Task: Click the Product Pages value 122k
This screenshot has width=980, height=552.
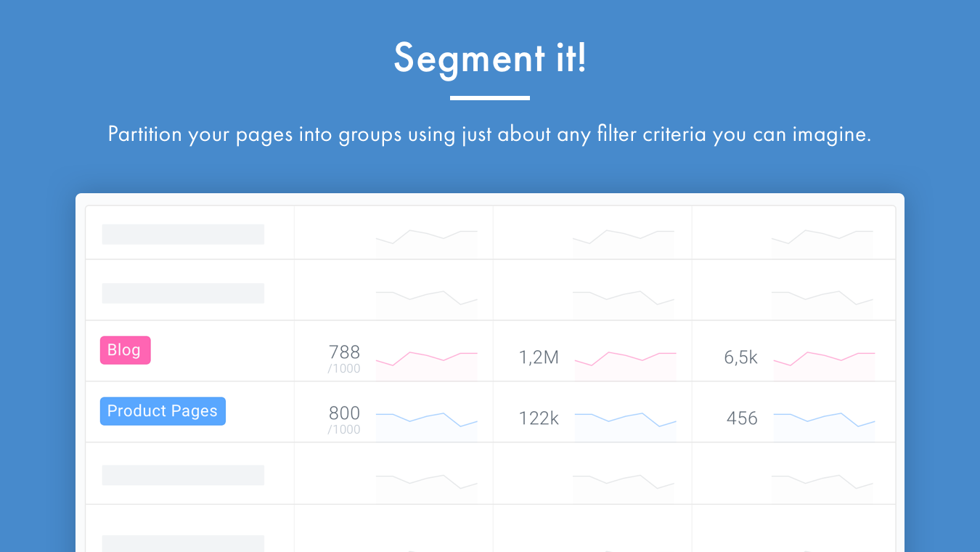Action: 539,418
